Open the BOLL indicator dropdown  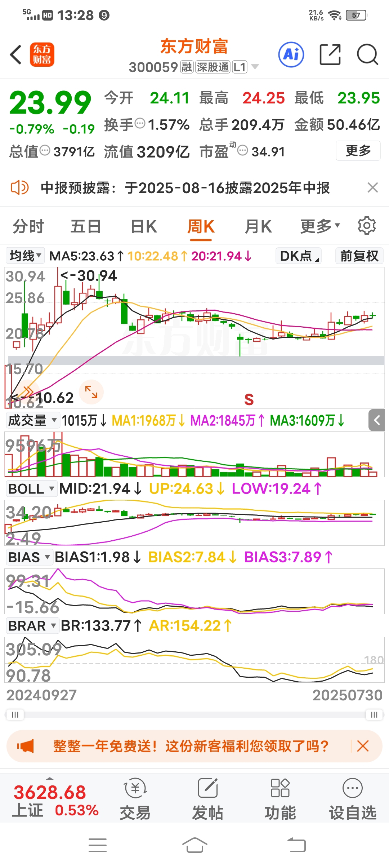pyautogui.click(x=31, y=489)
